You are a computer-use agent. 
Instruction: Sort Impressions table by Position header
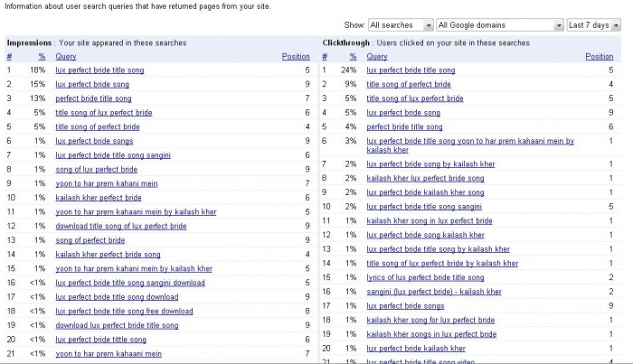coord(296,56)
